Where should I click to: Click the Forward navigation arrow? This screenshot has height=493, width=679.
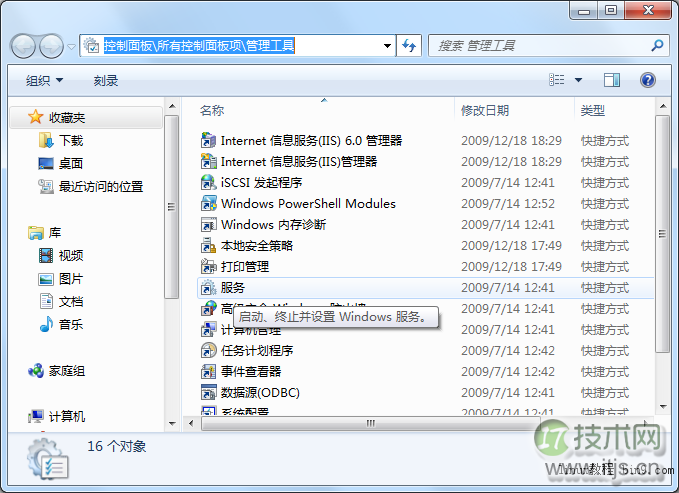51,45
